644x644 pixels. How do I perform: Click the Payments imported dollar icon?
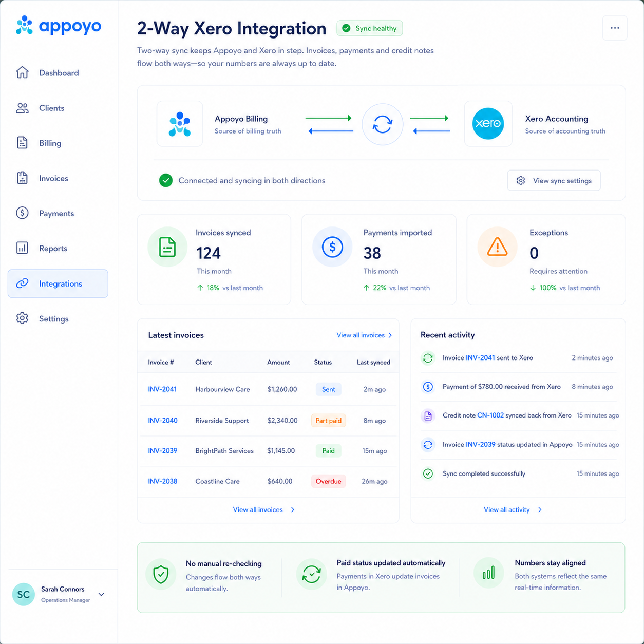tap(332, 247)
